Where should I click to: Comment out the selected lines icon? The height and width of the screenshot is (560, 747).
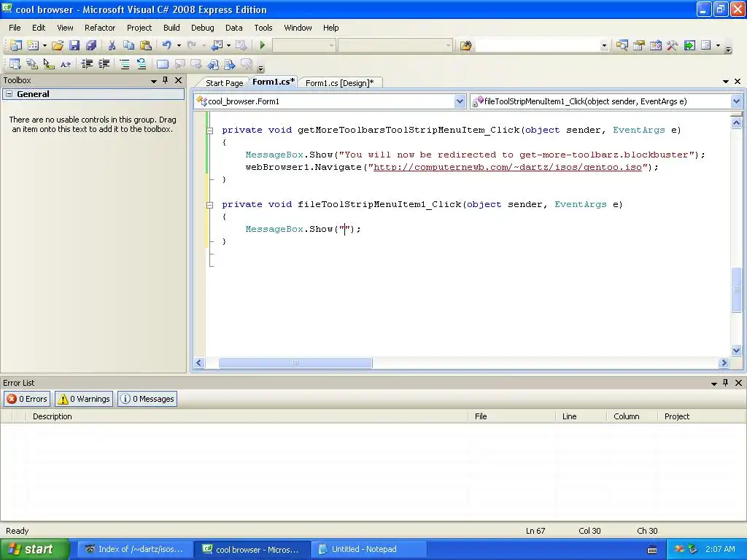click(x=125, y=64)
